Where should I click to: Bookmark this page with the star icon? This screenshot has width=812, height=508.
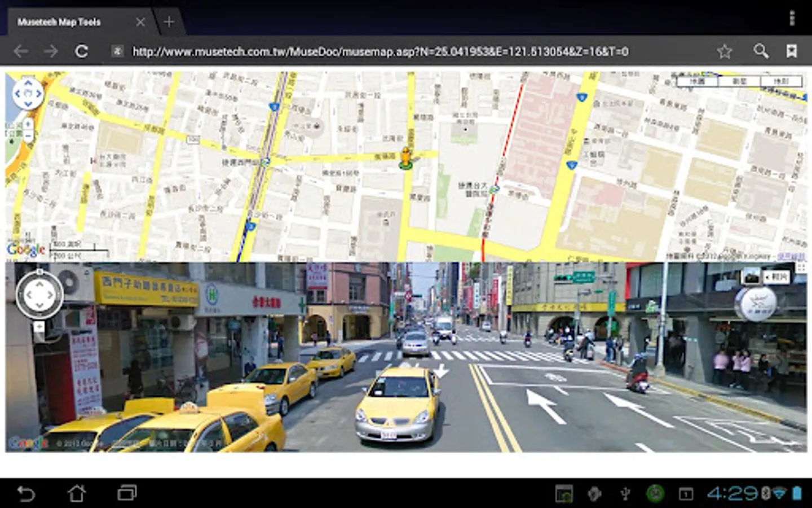[725, 52]
